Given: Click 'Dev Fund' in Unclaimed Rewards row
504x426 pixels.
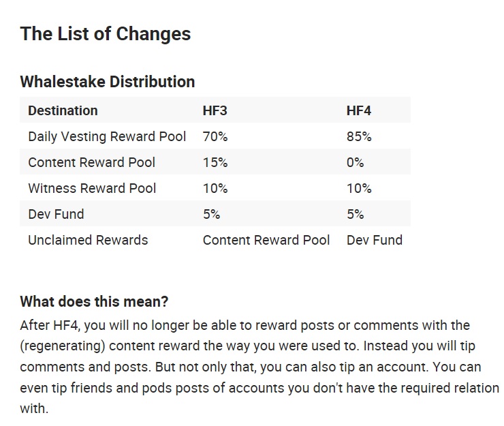Looking at the screenshot, I should [x=375, y=240].
